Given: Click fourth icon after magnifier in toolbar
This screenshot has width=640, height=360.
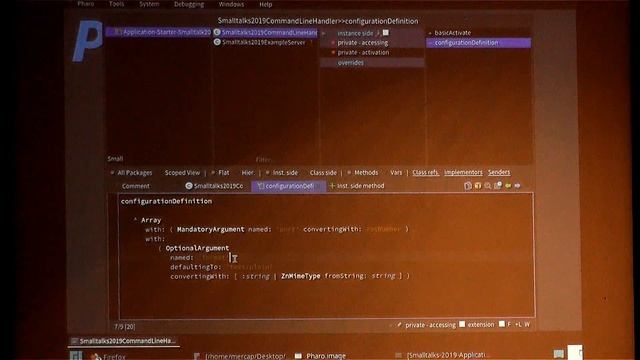Looking at the screenshot, I should (x=498, y=186).
